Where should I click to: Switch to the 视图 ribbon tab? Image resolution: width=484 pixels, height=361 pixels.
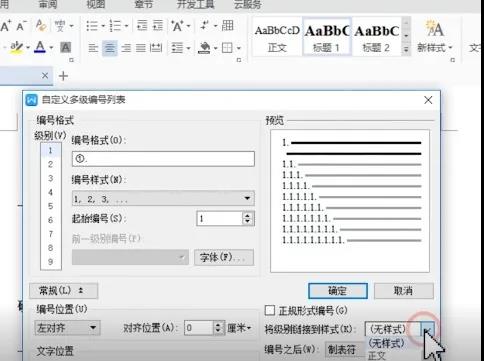pos(96,4)
